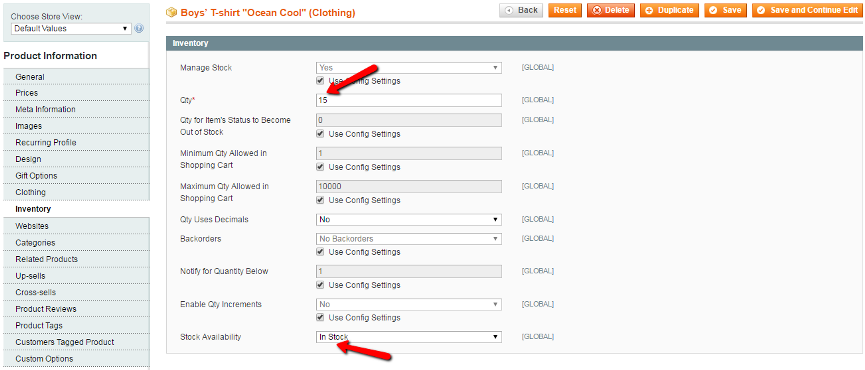This screenshot has width=865, height=370.
Task: Toggle Use Config Settings for Maximum Qty
Action: 320,200
